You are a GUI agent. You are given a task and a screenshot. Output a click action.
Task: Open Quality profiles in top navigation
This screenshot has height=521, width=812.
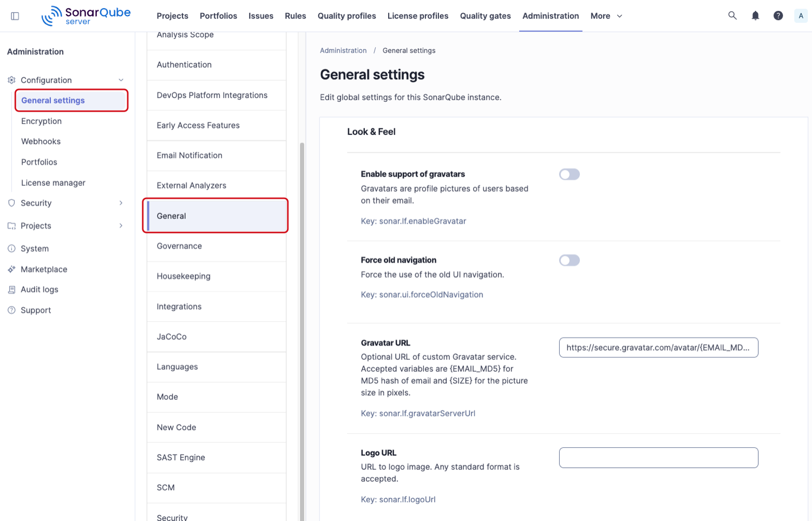point(347,16)
